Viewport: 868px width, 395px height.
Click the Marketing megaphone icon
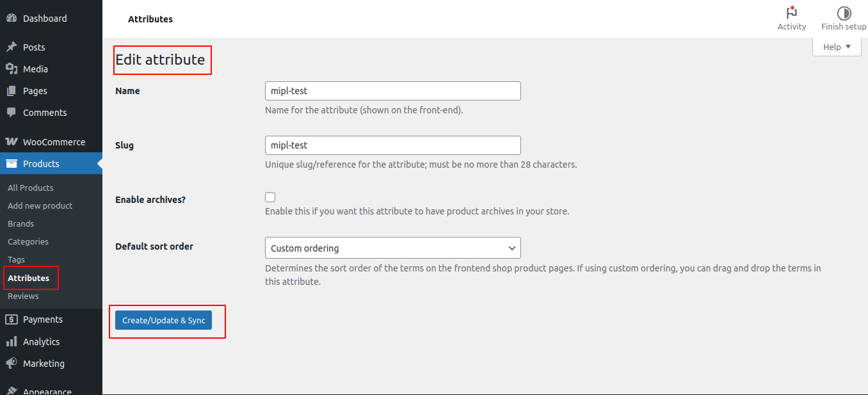click(12, 363)
